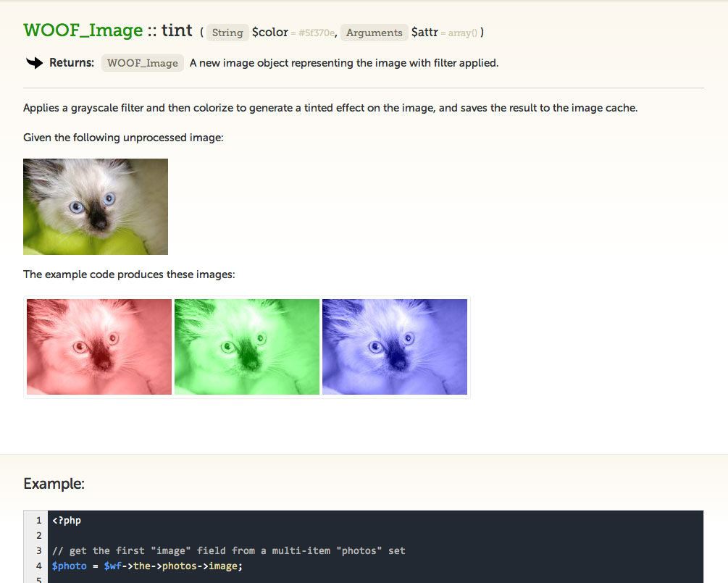Click 'The example code produces these images:' text
This screenshot has width=728, height=583.
(129, 274)
